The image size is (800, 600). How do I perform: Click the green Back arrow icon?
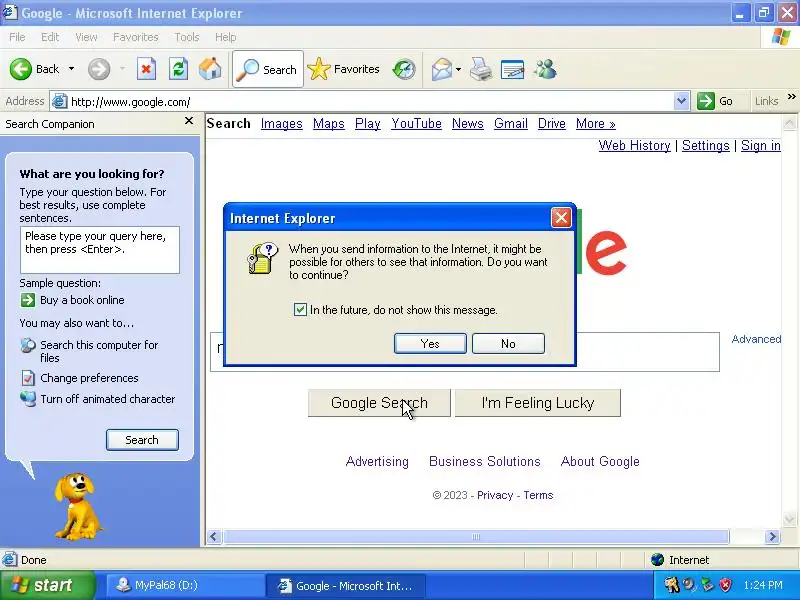point(20,69)
